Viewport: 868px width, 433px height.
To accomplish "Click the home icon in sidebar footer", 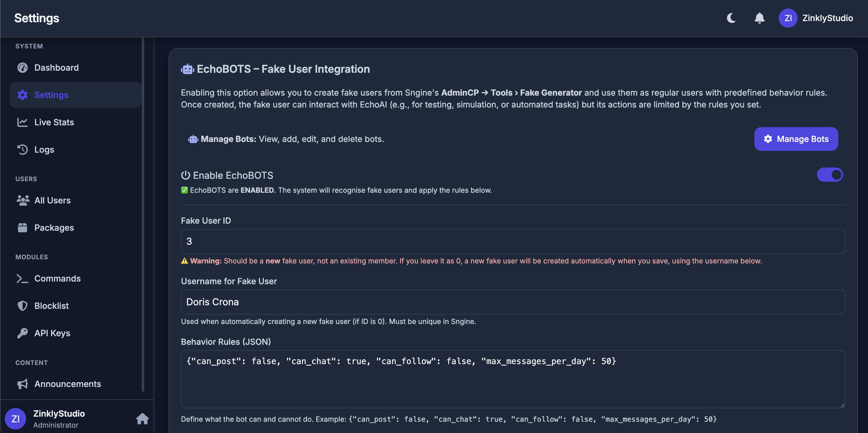I will pyautogui.click(x=142, y=418).
